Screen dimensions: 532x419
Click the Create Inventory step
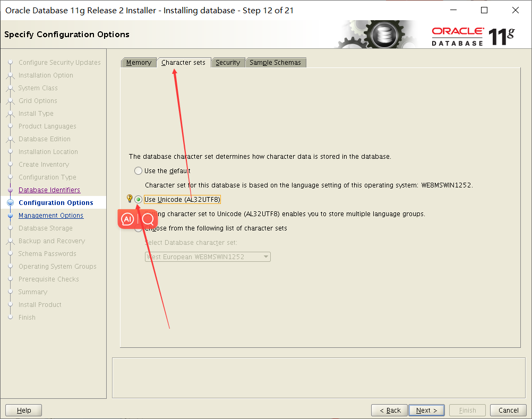[44, 165]
